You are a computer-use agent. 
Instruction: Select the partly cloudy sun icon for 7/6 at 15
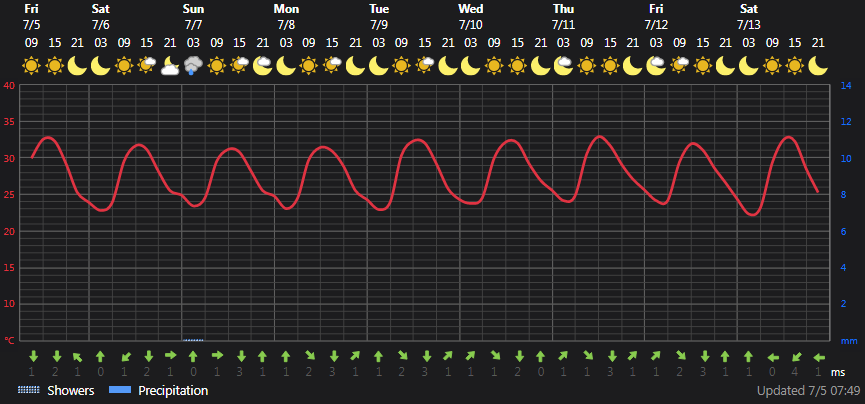pyautogui.click(x=147, y=66)
